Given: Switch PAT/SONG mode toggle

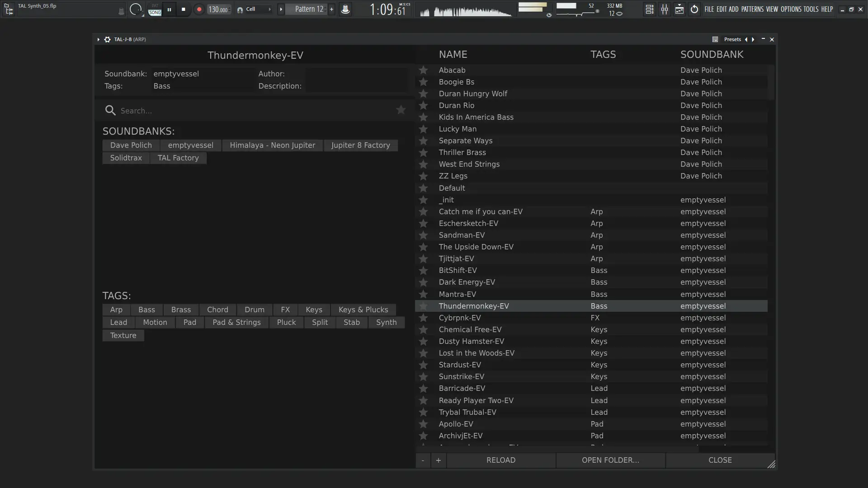Looking at the screenshot, I should pos(155,9).
